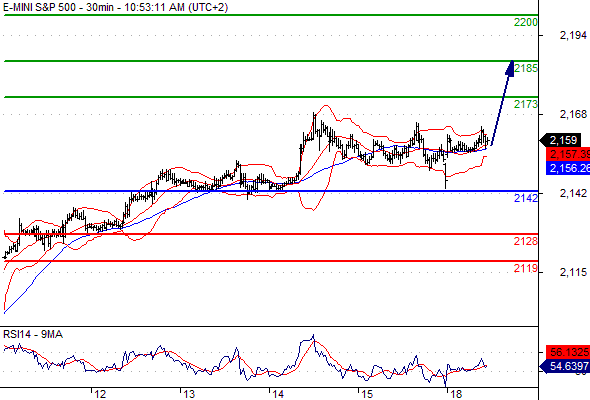590x400 pixels.
Task: Click the red 56.1325 RSI value tag
Action: (x=568, y=352)
